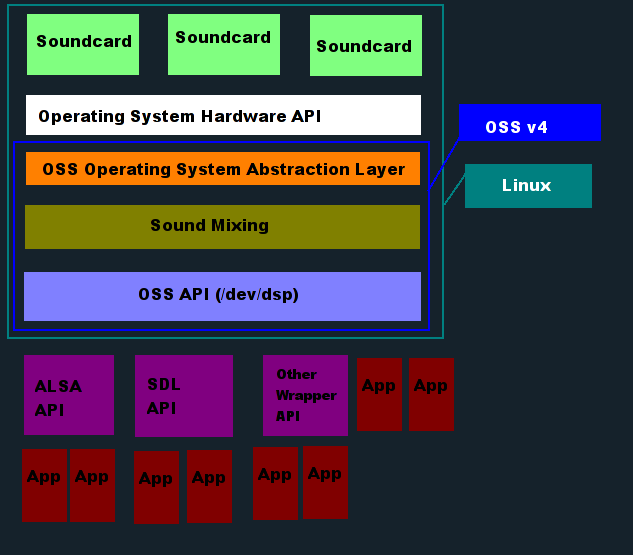The width and height of the screenshot is (633, 555).
Task: Click left App box below Other Wrapper API
Action: pos(275,483)
